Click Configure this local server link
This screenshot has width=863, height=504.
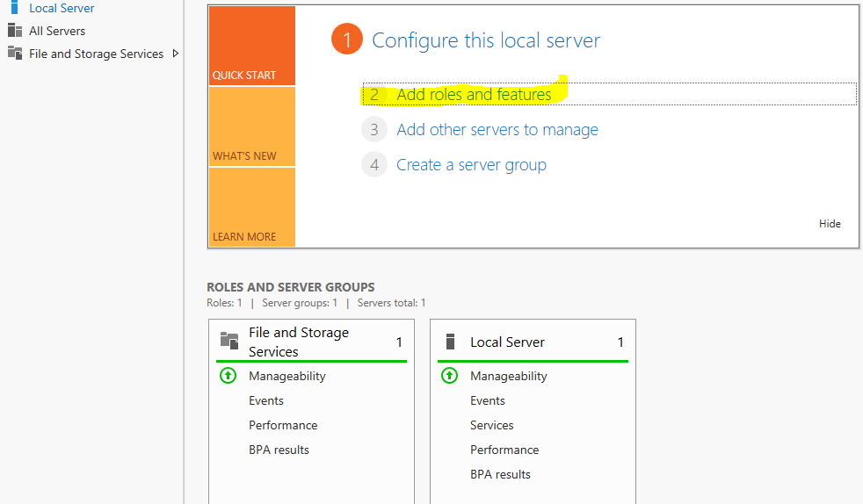tap(485, 40)
